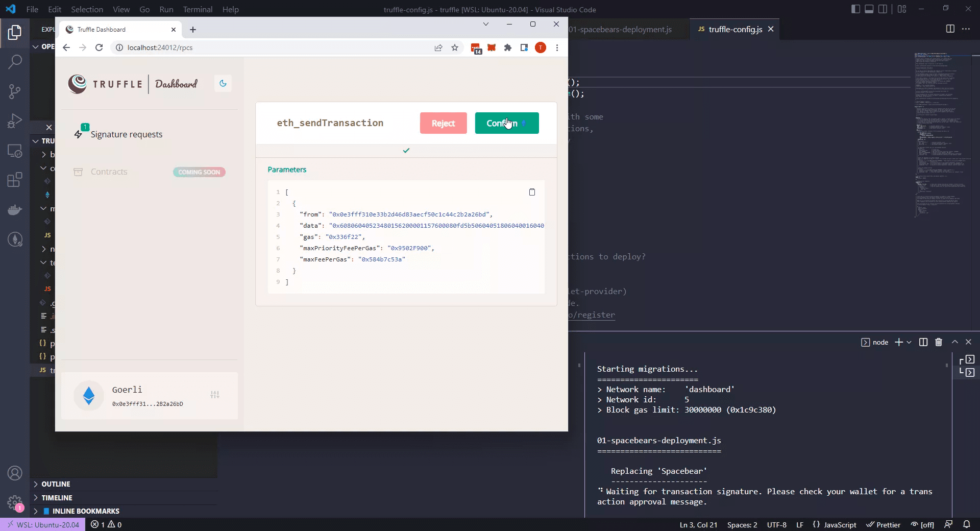Toggle secondary side bar layout button
This screenshot has height=531, width=980.
tap(882, 9)
